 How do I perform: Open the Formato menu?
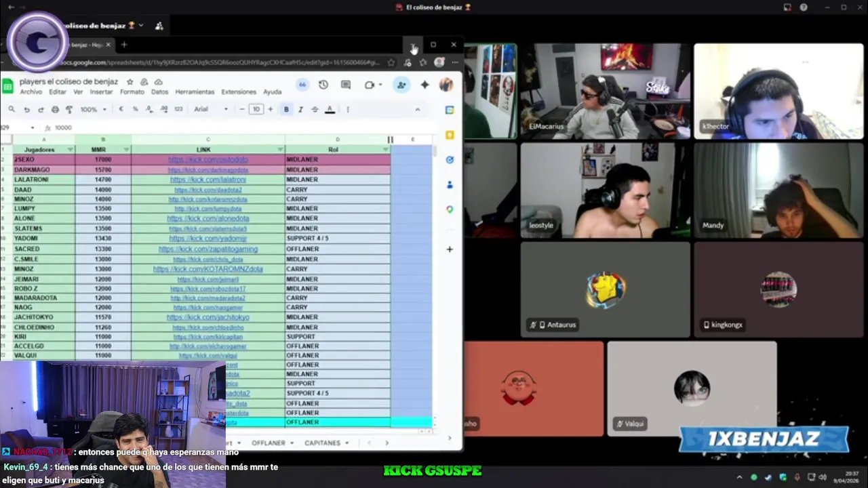click(132, 92)
